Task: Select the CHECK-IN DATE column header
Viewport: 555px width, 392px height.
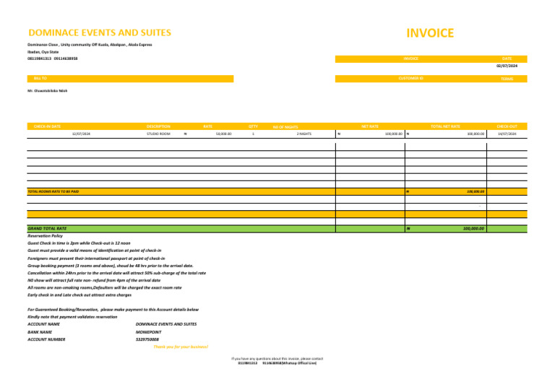Action: coord(47,126)
